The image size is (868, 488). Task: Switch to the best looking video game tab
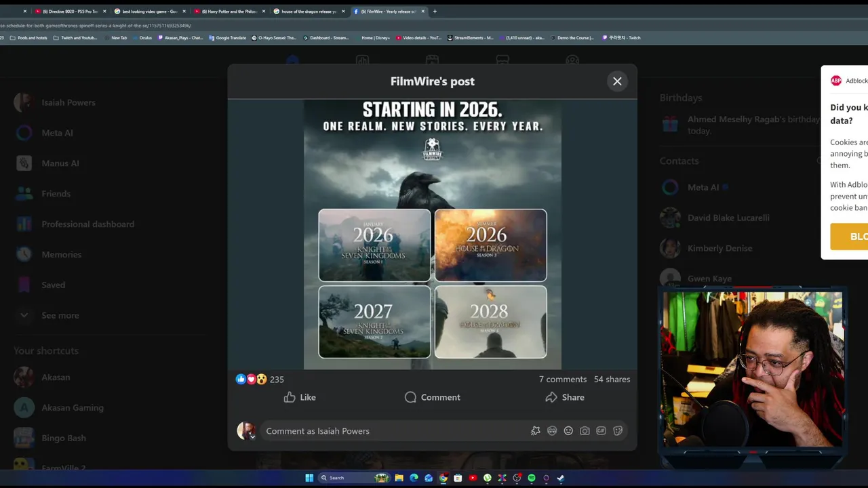149,12
